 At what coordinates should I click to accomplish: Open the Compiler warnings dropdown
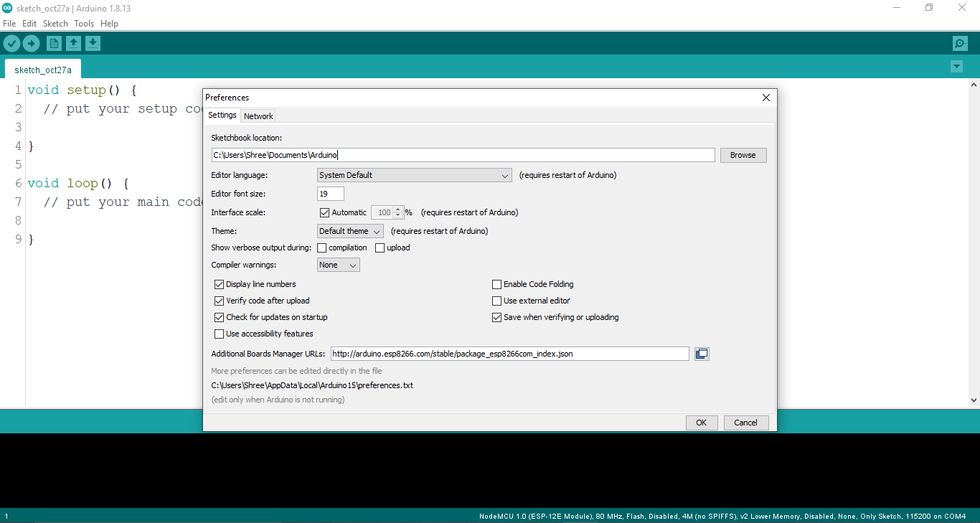coord(339,265)
